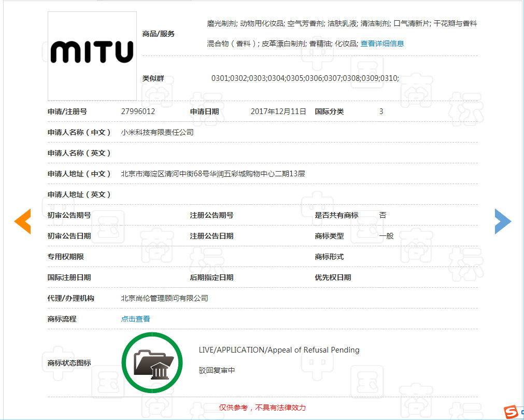Select application date 2017年12月11日
524x420 pixels.
point(278,111)
